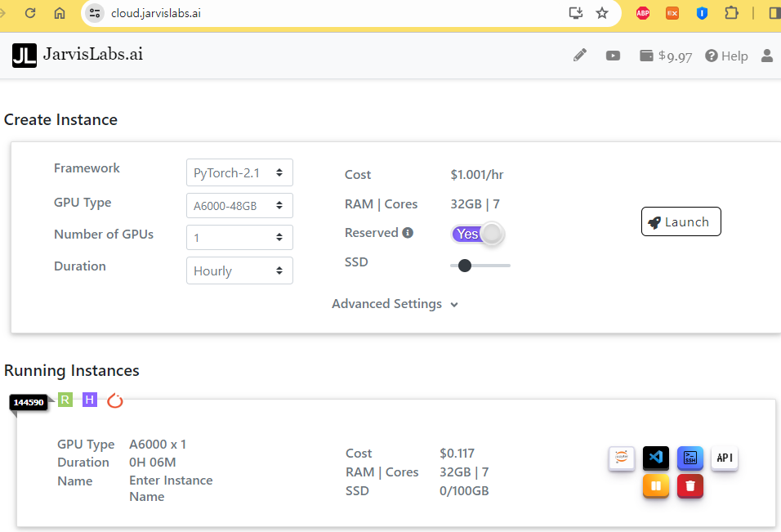Click the purple H badge on instance
The image size is (781, 532).
pyautogui.click(x=90, y=400)
